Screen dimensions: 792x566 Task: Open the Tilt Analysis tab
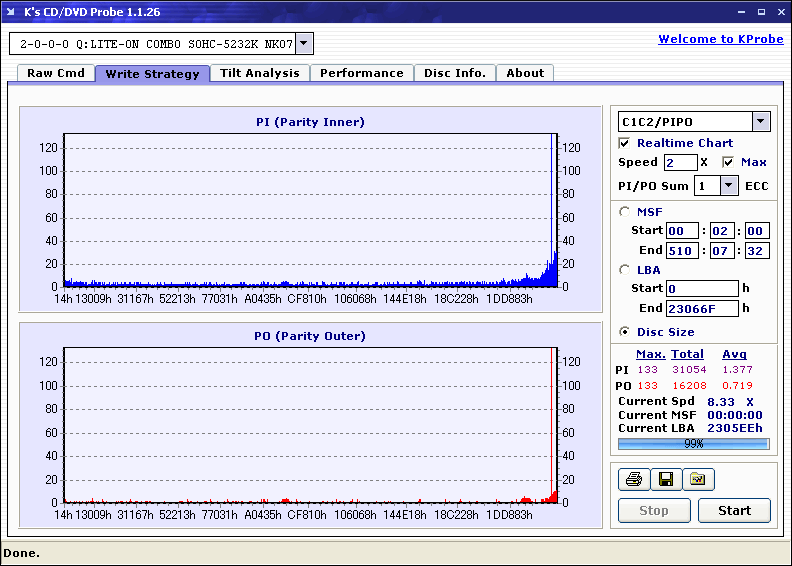[260, 73]
